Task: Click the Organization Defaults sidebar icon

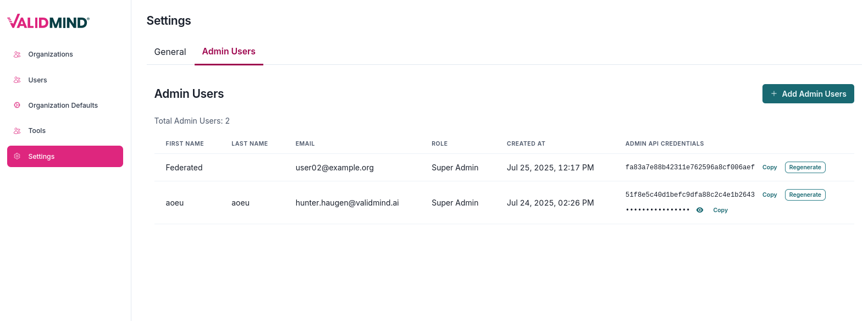Action: [17, 105]
